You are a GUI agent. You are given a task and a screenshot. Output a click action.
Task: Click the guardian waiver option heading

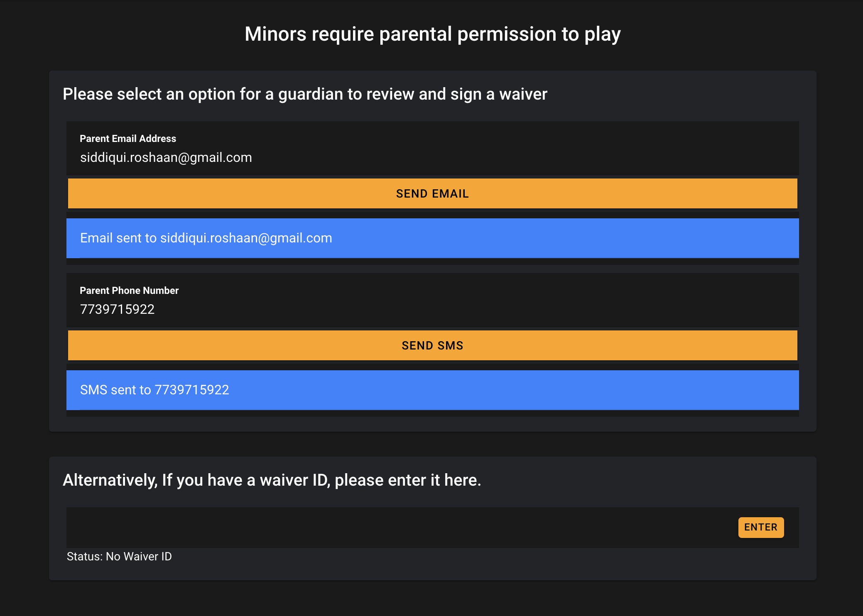click(x=305, y=94)
